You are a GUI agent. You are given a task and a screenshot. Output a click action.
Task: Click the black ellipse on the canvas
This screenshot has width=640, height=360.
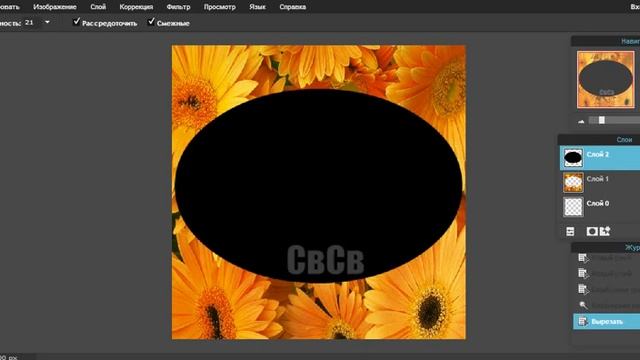coord(318,186)
